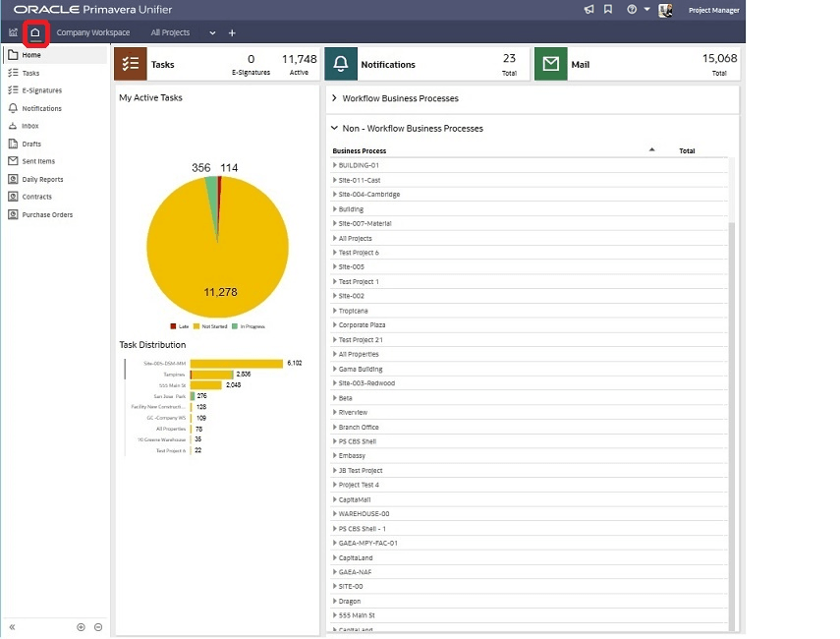Open the Home icon in the top toolbar
The image size is (840, 639).
[x=35, y=32]
